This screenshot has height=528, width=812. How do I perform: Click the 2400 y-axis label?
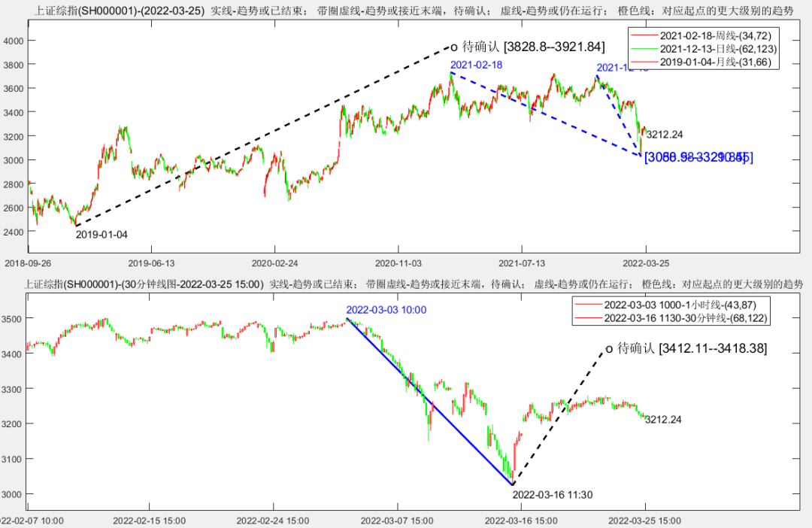13,232
